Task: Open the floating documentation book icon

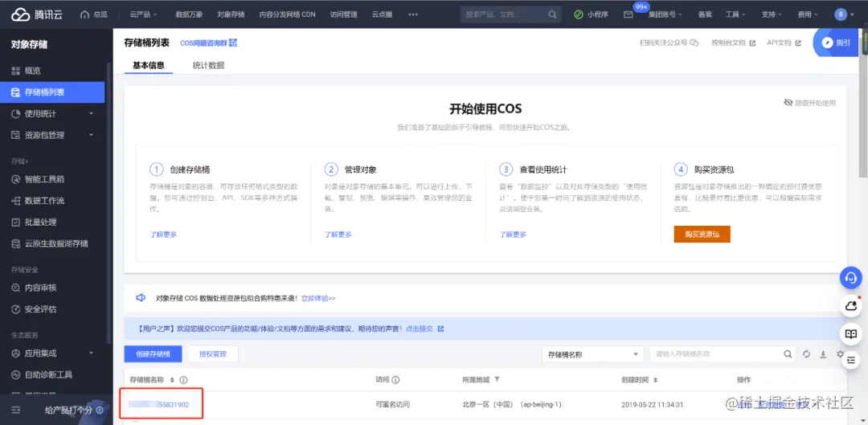Action: tap(851, 333)
